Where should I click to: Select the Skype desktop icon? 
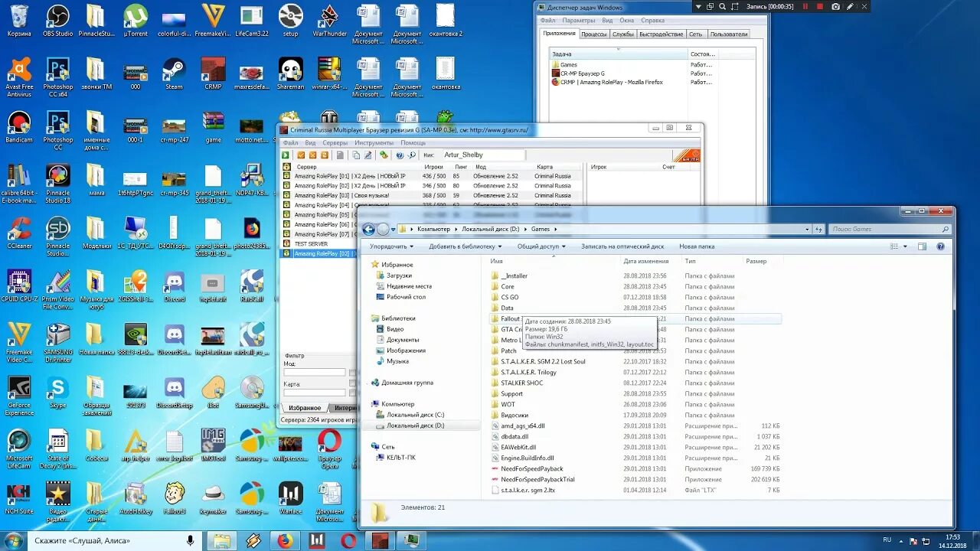pyautogui.click(x=58, y=393)
